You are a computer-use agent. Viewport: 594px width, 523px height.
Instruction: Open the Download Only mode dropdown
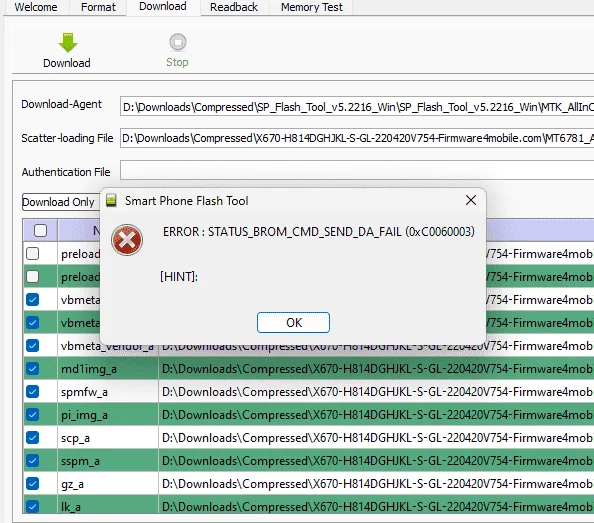pyautogui.click(x=61, y=202)
